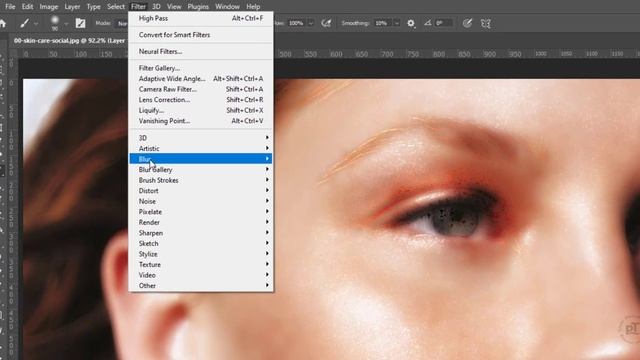Open the blending Mode dropdown

[122, 23]
